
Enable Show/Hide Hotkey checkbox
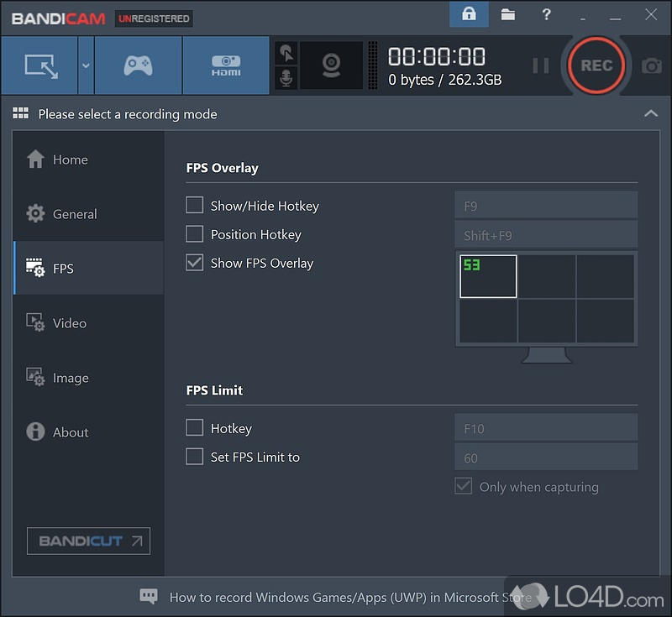(195, 205)
